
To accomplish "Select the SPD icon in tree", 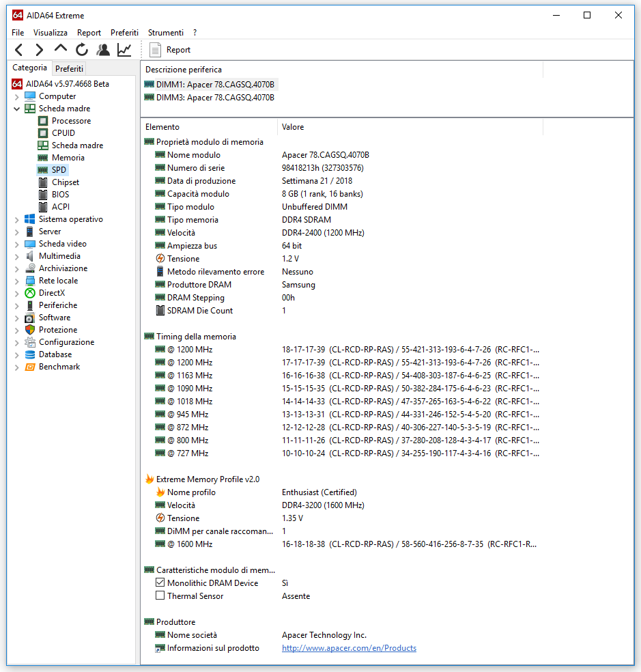I will pos(43,170).
